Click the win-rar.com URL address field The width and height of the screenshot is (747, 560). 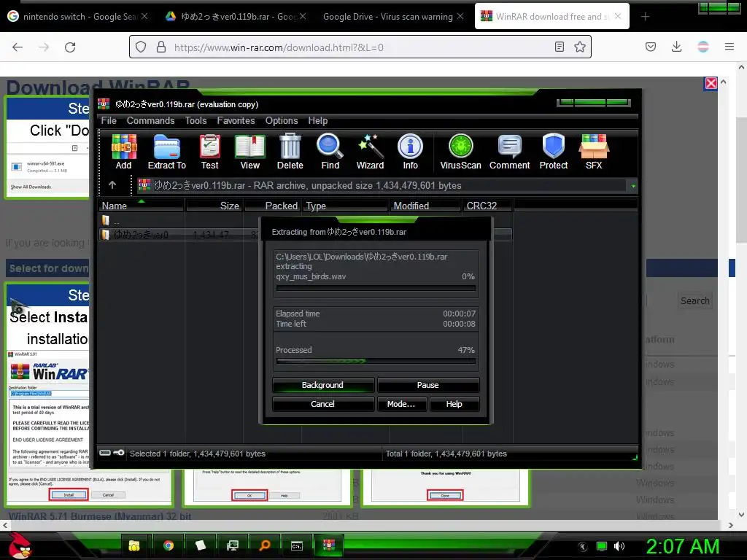click(x=360, y=47)
